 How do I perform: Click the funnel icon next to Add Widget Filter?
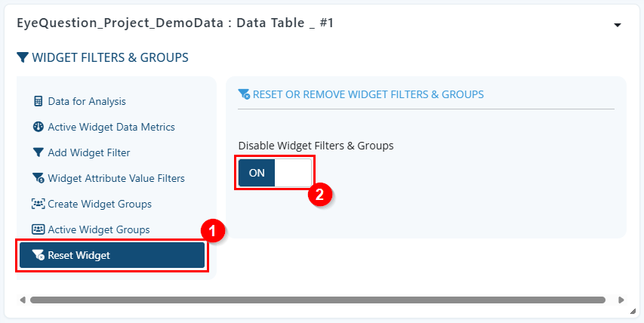38,152
